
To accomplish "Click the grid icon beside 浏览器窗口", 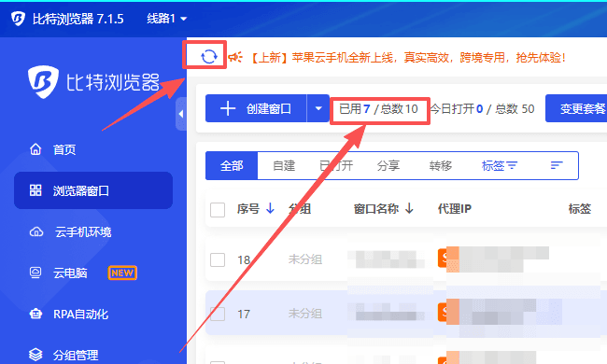I will click(x=35, y=190).
